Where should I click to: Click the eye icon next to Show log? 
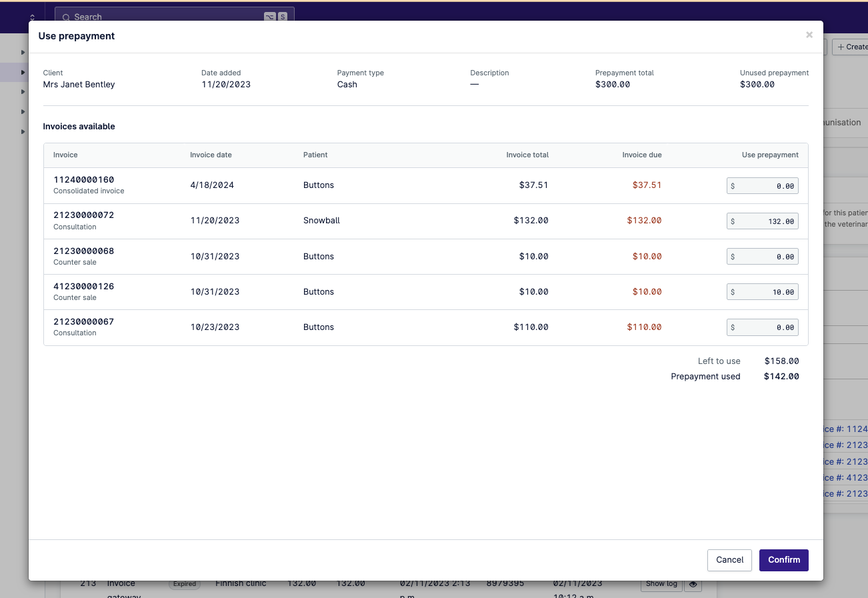[693, 584]
